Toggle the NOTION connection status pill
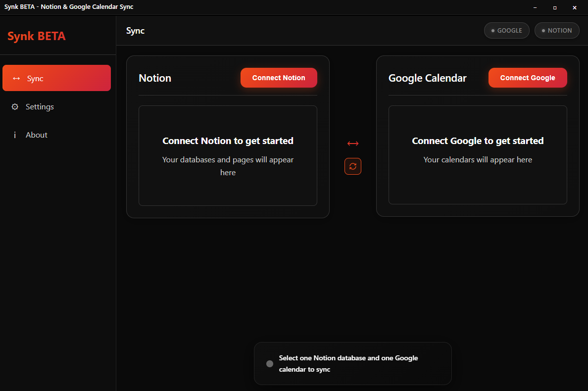This screenshot has width=588, height=391. tap(557, 30)
